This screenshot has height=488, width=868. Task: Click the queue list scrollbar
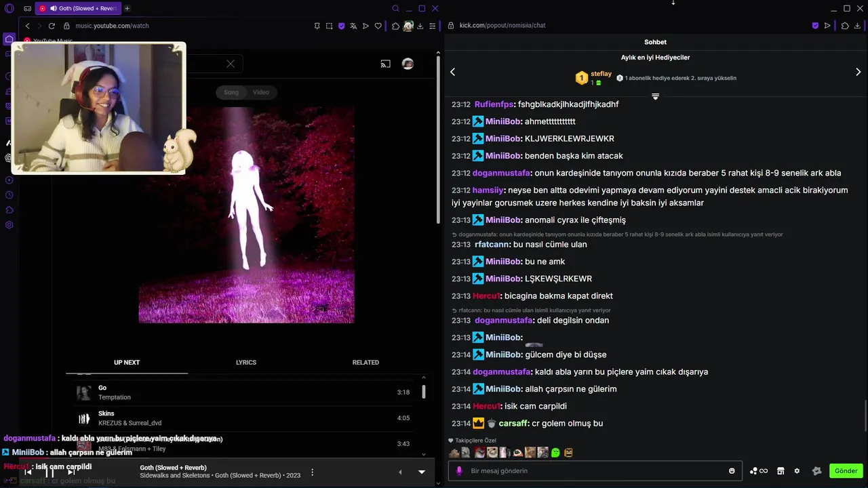click(424, 392)
